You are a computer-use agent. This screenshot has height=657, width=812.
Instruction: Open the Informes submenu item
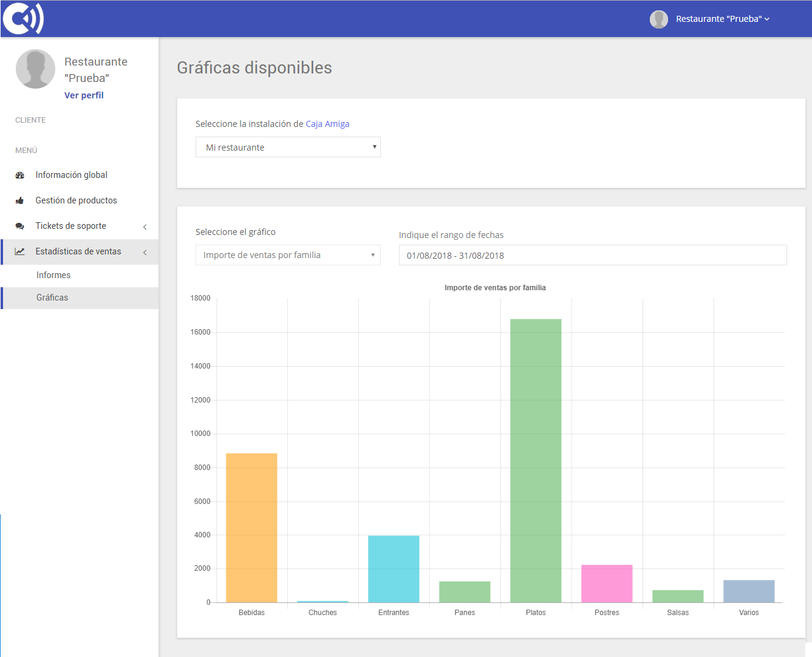click(x=53, y=276)
